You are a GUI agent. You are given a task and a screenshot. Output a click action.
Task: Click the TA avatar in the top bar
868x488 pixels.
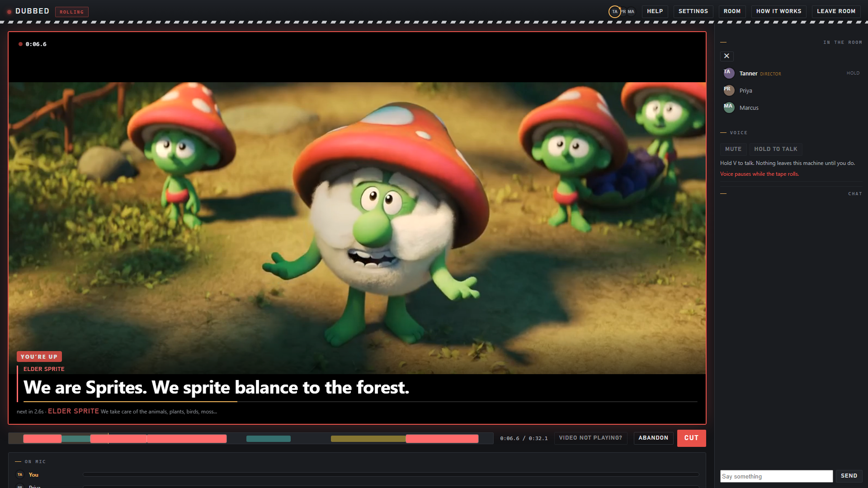[x=614, y=12]
